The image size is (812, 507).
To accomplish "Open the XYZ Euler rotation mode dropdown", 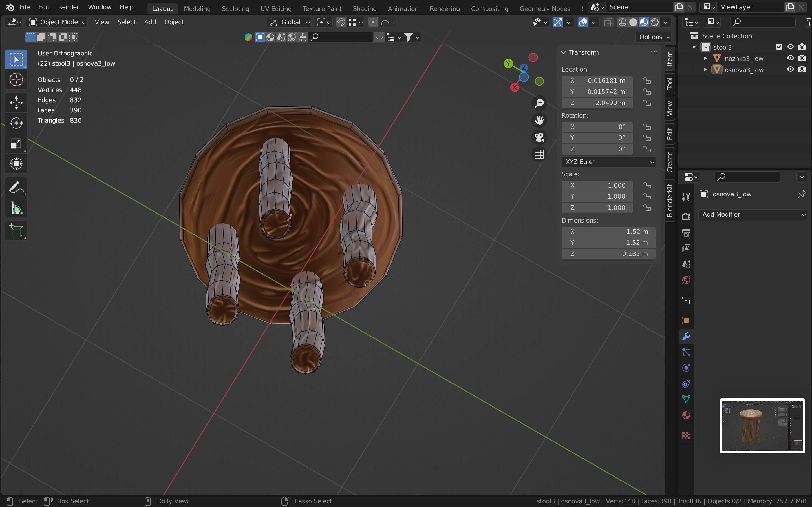I will tap(608, 162).
